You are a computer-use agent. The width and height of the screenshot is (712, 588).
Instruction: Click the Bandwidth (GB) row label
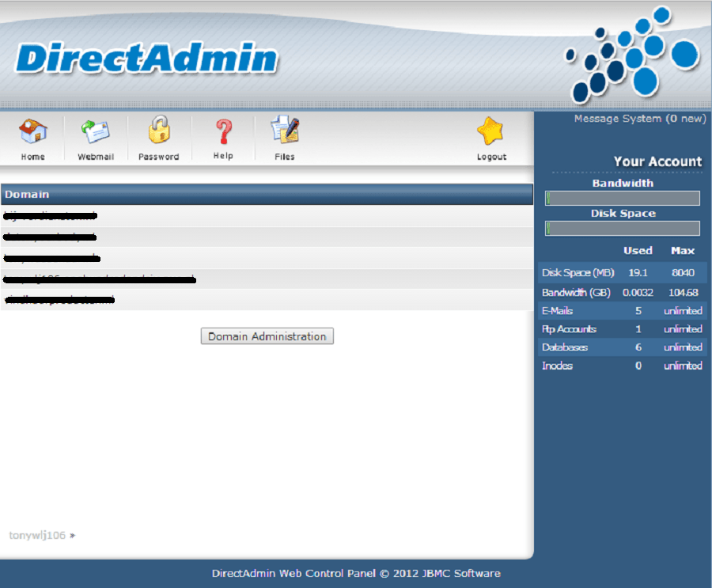[576, 292]
